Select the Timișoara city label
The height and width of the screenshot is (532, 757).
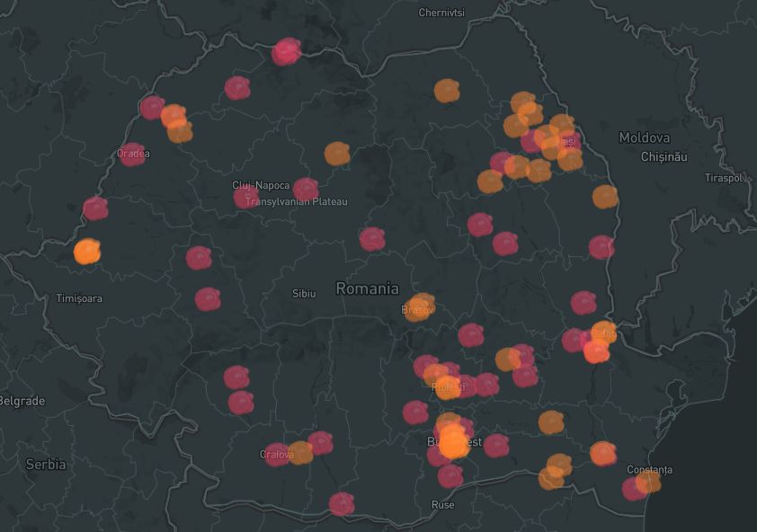[79, 297]
